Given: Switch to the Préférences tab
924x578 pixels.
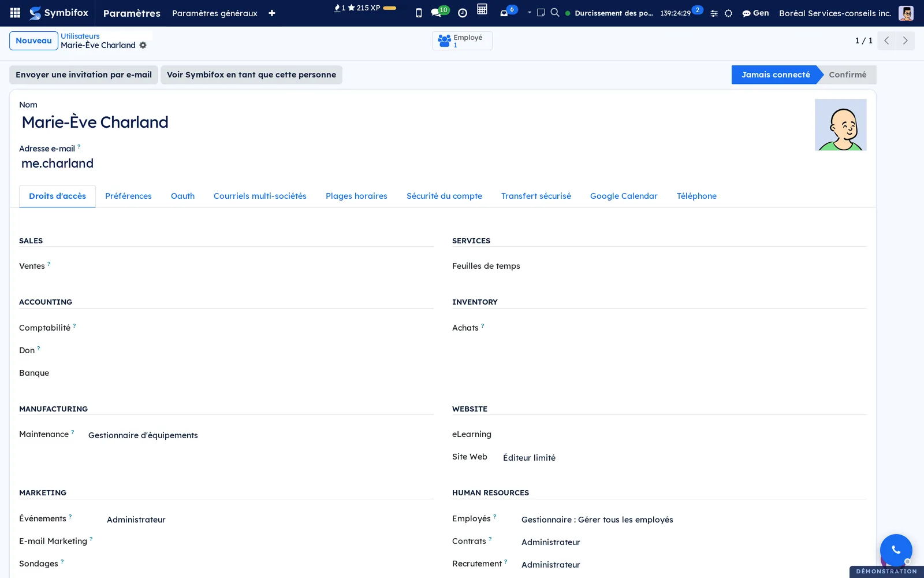Looking at the screenshot, I should (128, 196).
